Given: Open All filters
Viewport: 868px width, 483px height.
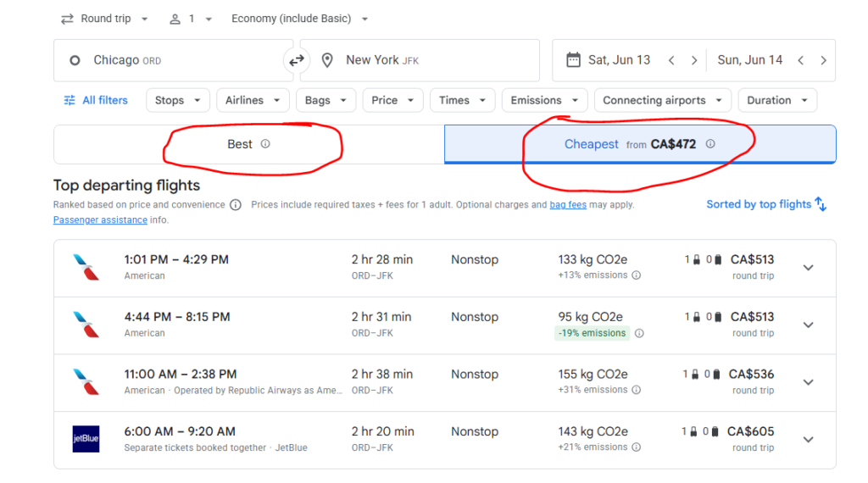Looking at the screenshot, I should 96,100.
